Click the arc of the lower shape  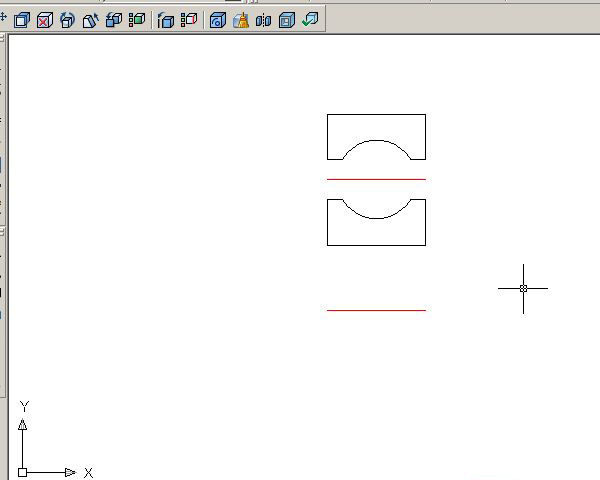[376, 219]
